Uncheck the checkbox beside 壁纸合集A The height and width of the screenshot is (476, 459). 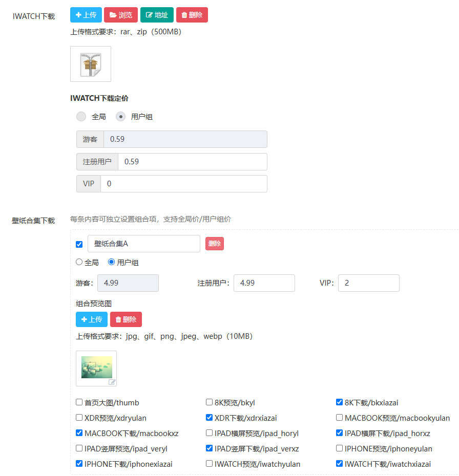tap(79, 244)
